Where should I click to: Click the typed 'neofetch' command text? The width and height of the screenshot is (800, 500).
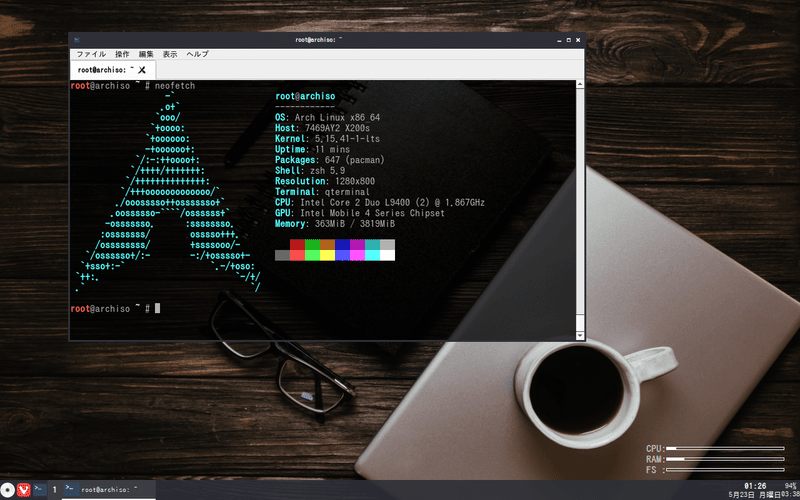tap(175, 86)
